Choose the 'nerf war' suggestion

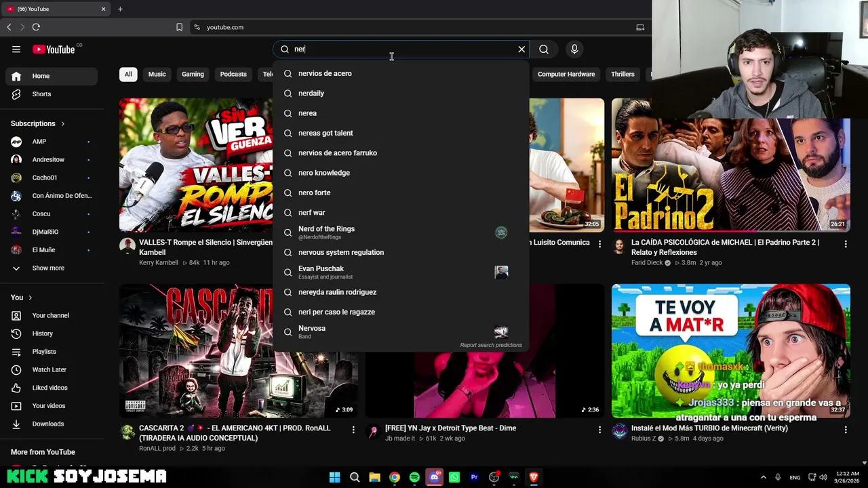401,212
